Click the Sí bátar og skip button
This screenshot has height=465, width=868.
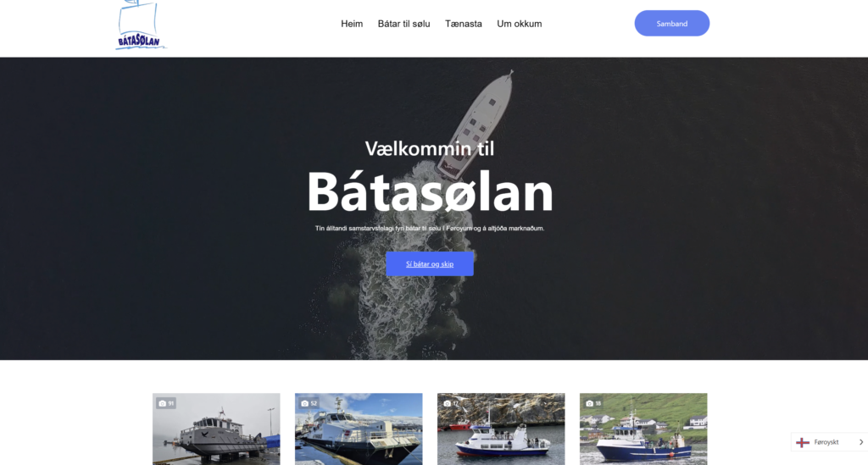pos(430,263)
